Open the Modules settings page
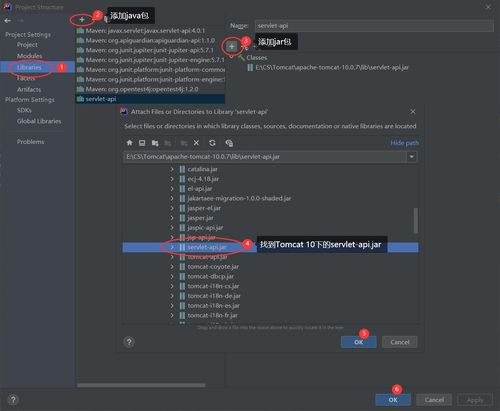Image resolution: width=500 pixels, height=411 pixels. [30, 56]
